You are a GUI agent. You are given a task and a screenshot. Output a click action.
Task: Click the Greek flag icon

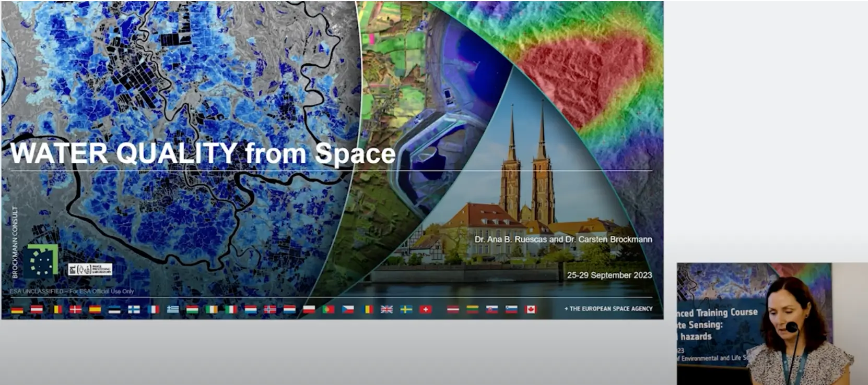point(173,309)
